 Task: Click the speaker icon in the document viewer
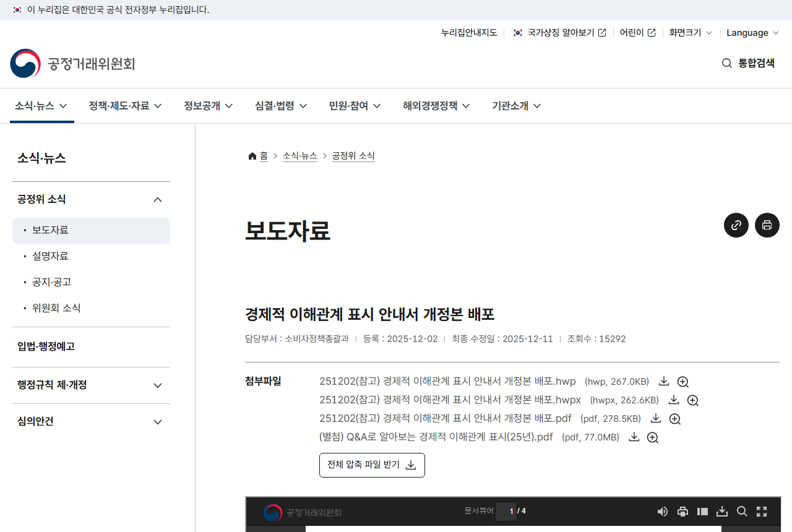(663, 512)
